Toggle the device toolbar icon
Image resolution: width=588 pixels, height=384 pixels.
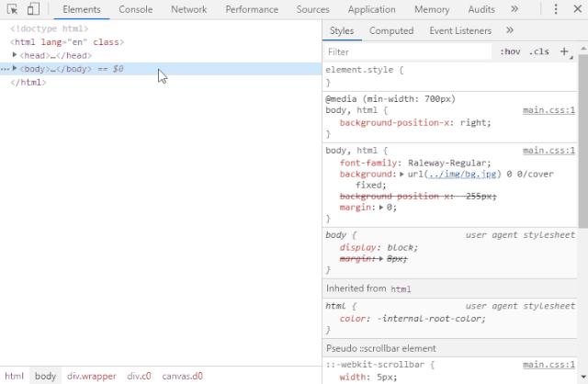pos(32,9)
